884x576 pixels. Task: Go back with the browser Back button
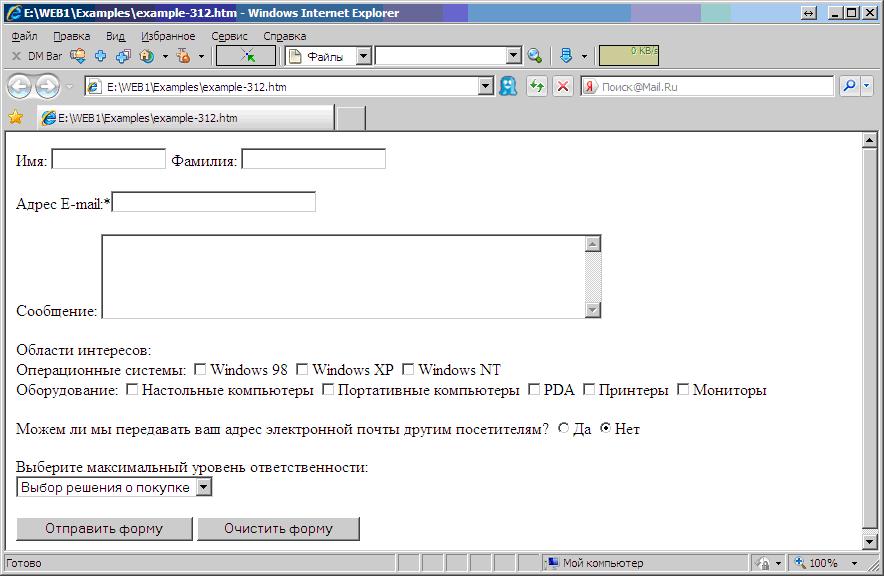(x=20, y=87)
